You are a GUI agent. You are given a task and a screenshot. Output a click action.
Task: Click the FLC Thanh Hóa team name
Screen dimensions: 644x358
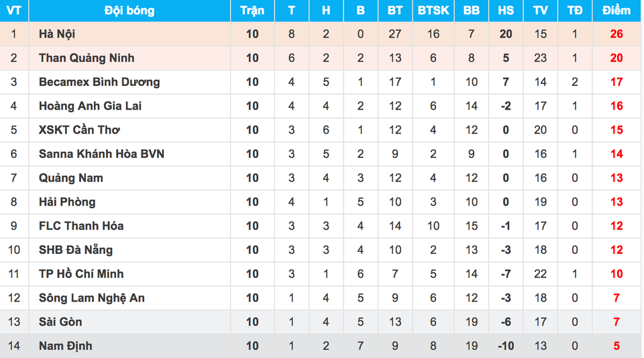(81, 226)
